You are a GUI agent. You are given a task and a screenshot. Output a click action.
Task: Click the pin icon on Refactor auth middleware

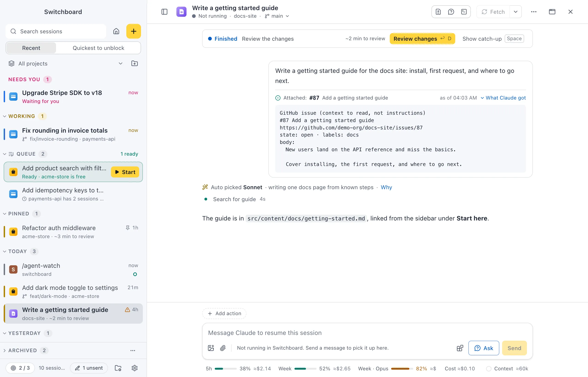pos(127,228)
